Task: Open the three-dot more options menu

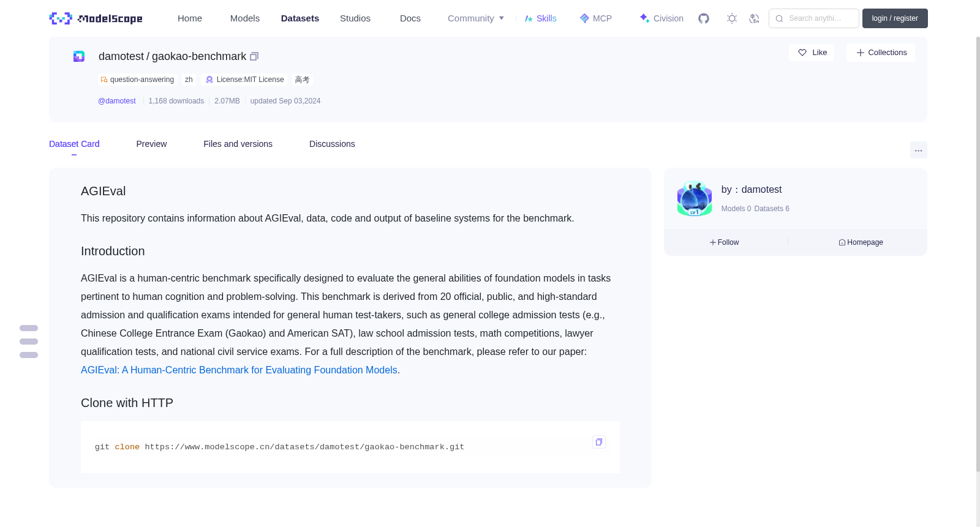Action: click(919, 150)
